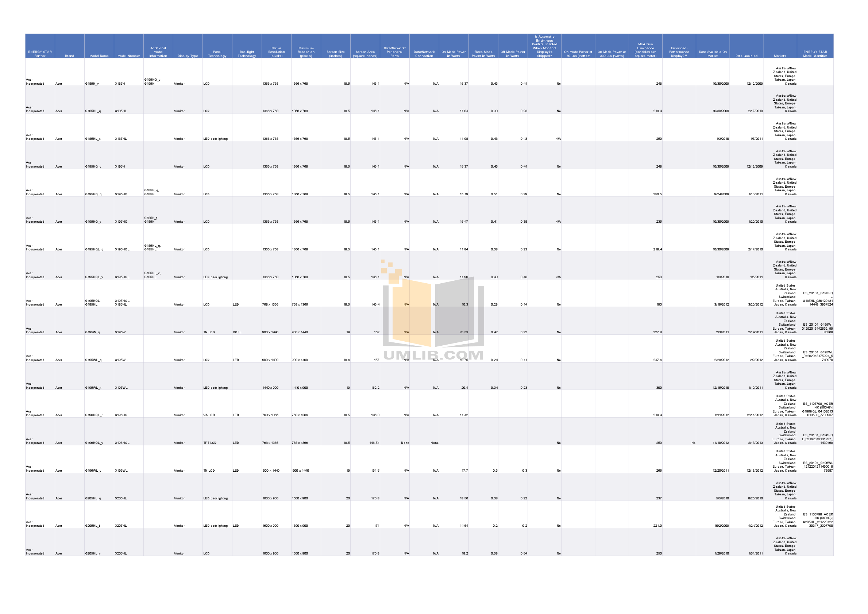This screenshot has width=868, height=614.
Task: Click the '9/24/2009' date available cell
Action: (x=721, y=194)
